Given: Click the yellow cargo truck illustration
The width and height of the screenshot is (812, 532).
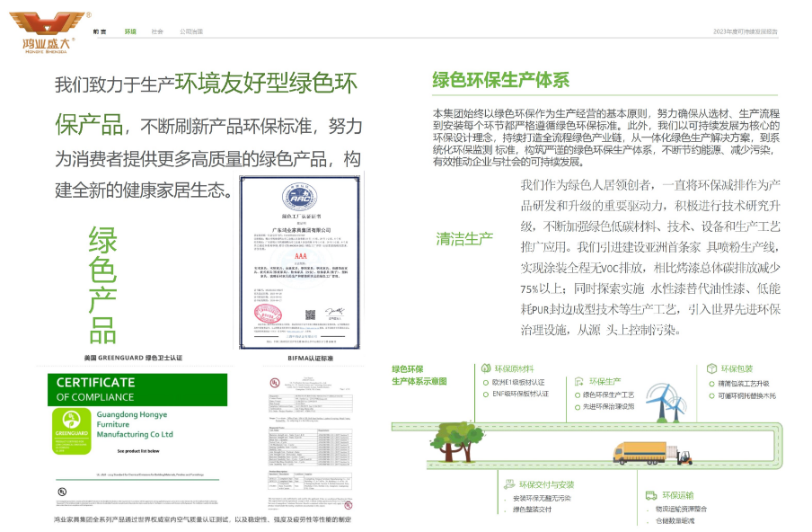Looking at the screenshot, I should 641,452.
